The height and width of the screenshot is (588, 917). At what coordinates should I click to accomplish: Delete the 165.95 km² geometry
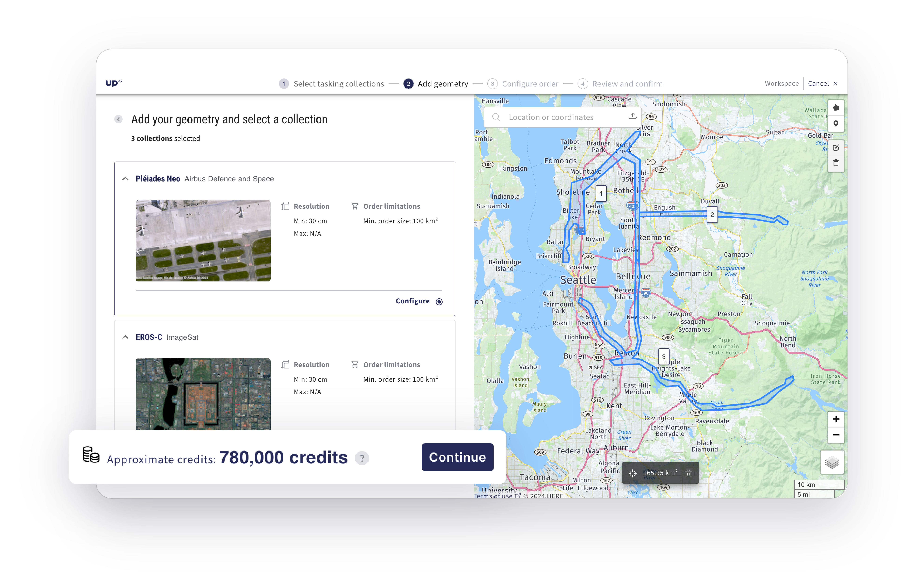pyautogui.click(x=688, y=474)
